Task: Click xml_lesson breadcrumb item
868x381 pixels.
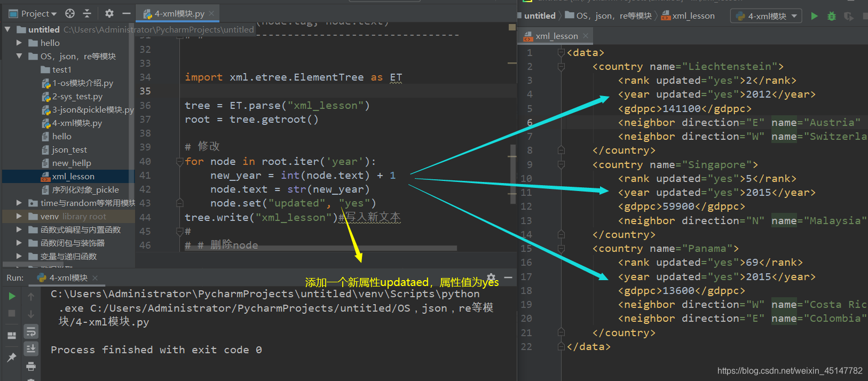Action: (x=688, y=15)
